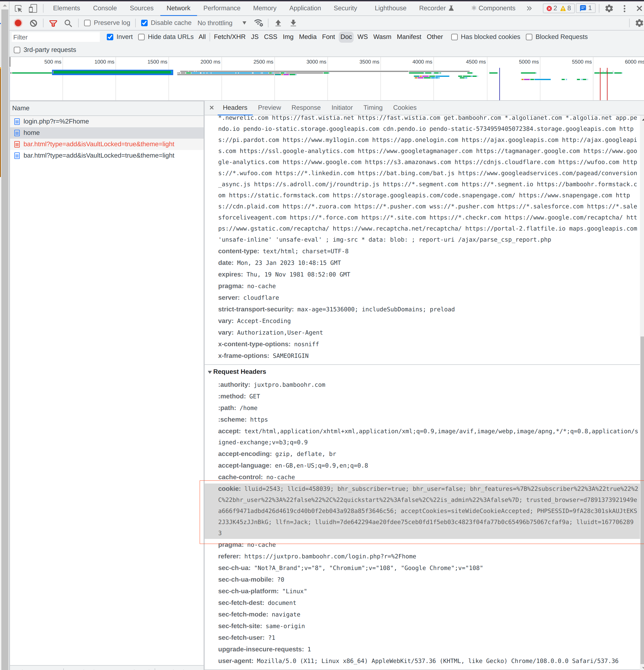Clear the network log
The height and width of the screenshot is (670, 644).
coord(33,23)
